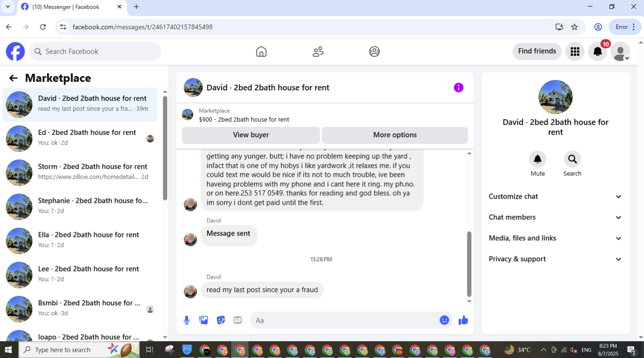Open Stephanie's house for rent conversation

(80, 207)
